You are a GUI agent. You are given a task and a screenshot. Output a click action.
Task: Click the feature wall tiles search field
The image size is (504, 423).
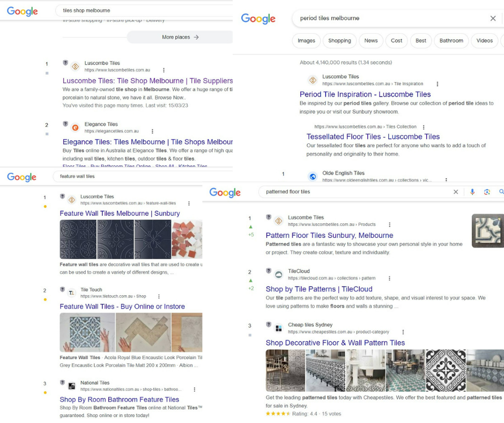tap(143, 177)
